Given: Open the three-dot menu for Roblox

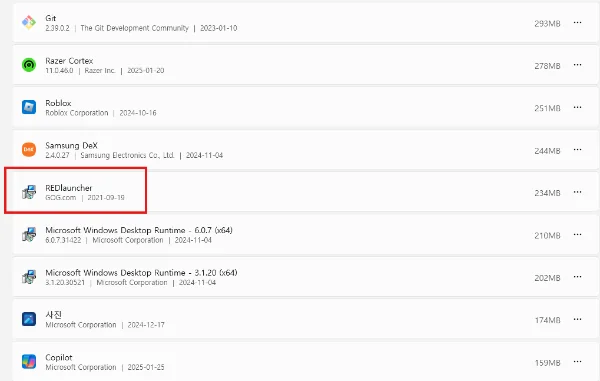Looking at the screenshot, I should click(577, 107).
